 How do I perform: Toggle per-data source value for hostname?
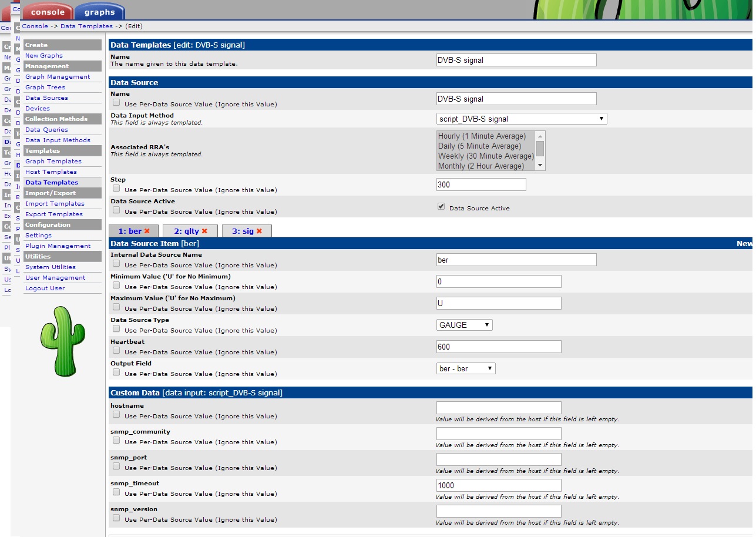pyautogui.click(x=116, y=415)
